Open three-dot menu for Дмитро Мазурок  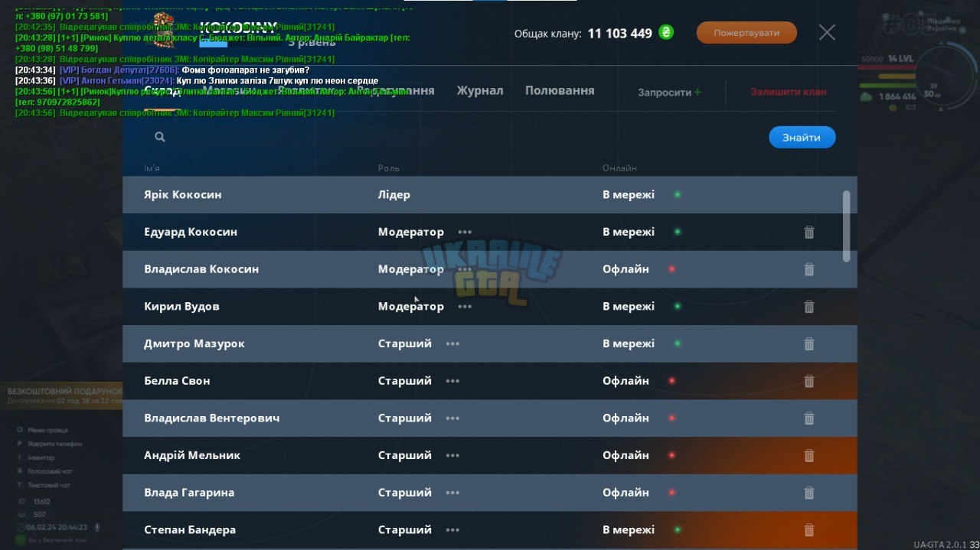pos(452,344)
